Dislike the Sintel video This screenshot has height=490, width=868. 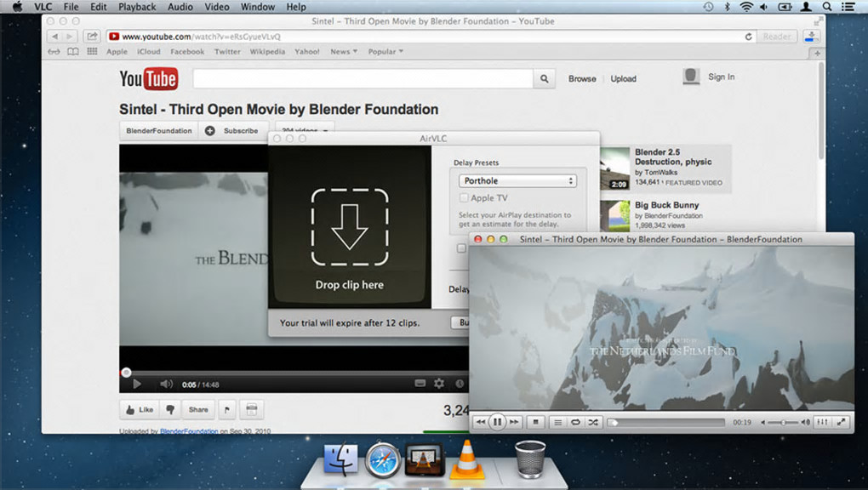point(170,410)
